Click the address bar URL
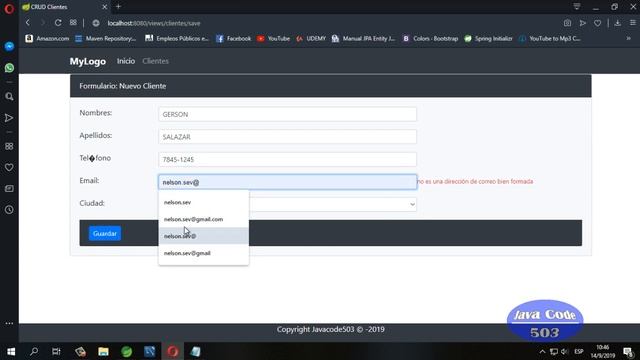The height and width of the screenshot is (360, 640). [154, 23]
